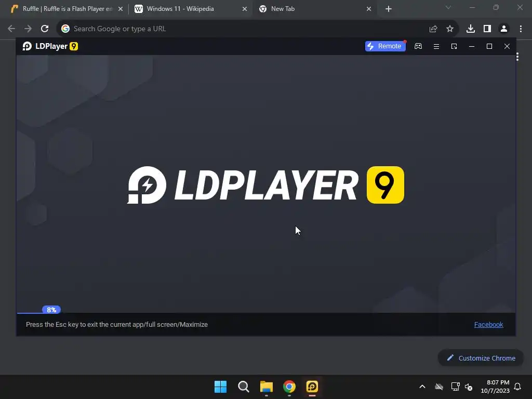Open the LDPlayer gamepad settings icon

[418, 46]
